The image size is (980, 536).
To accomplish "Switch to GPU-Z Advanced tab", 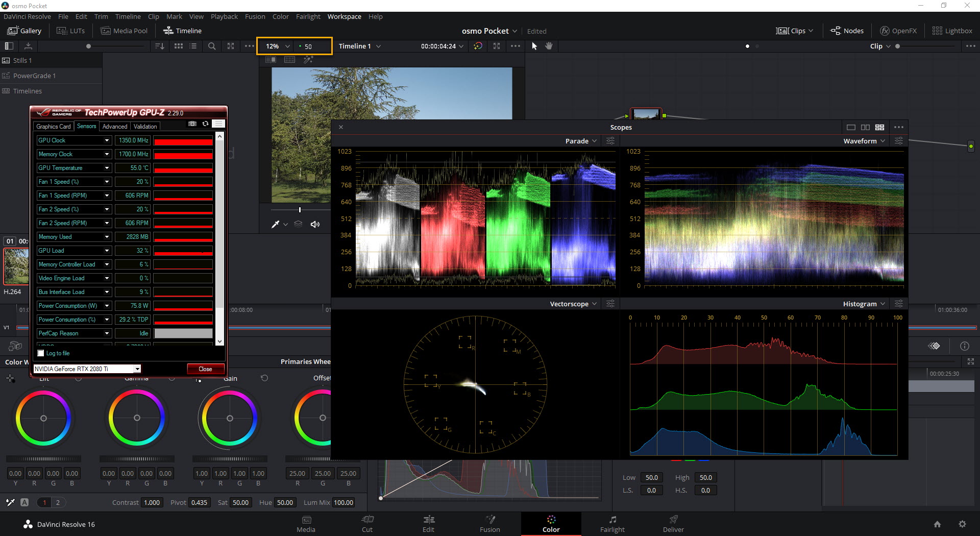I will (x=115, y=126).
